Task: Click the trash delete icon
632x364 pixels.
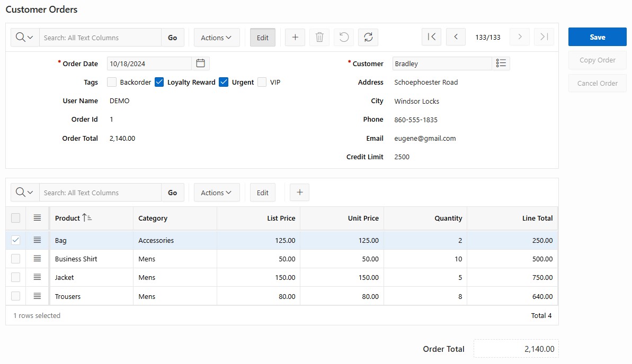Action: (319, 38)
